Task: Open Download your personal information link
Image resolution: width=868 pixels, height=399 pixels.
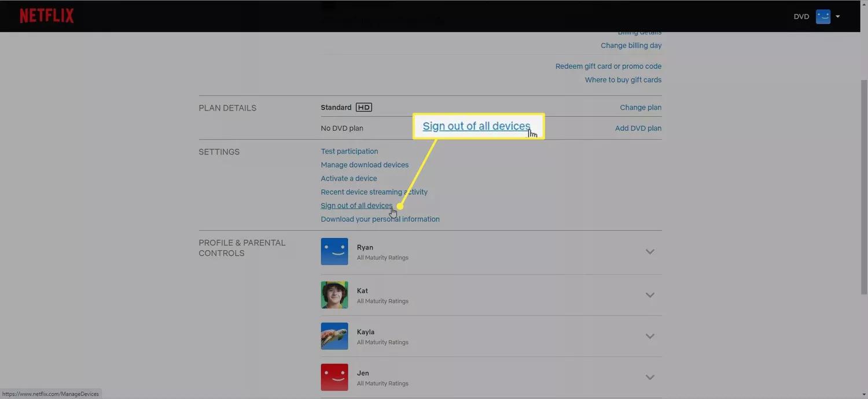Action: 380,219
